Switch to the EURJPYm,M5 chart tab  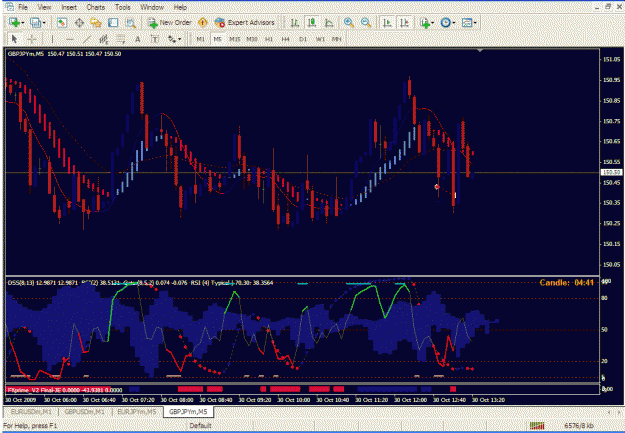coord(137,411)
